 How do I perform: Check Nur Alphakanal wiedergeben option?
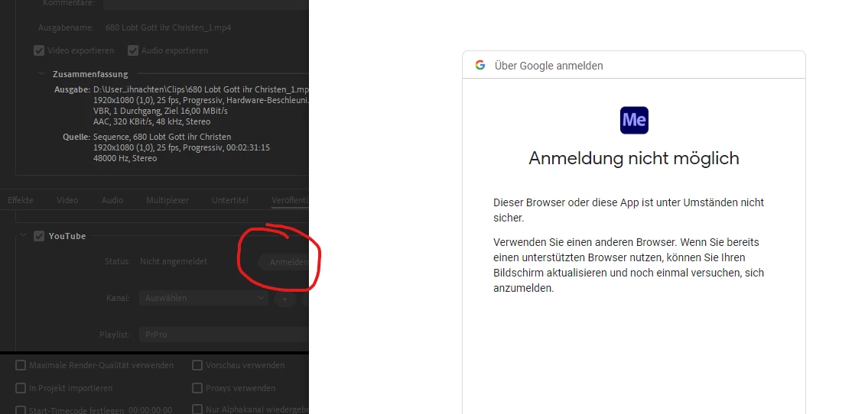click(197, 409)
